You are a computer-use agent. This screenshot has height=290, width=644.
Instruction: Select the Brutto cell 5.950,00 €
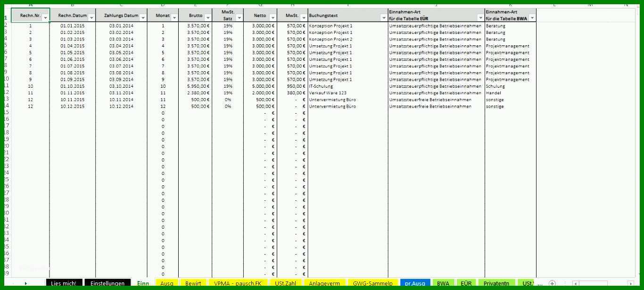pyautogui.click(x=195, y=86)
